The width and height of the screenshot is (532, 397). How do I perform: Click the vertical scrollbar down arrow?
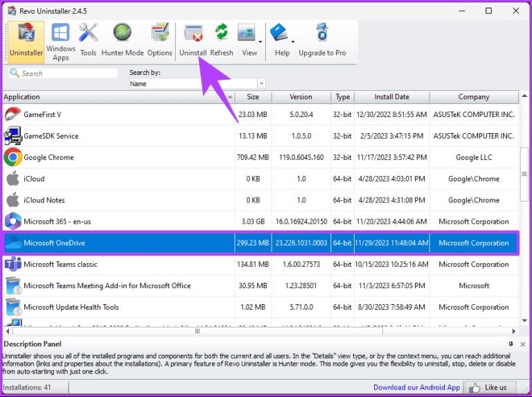[524, 321]
